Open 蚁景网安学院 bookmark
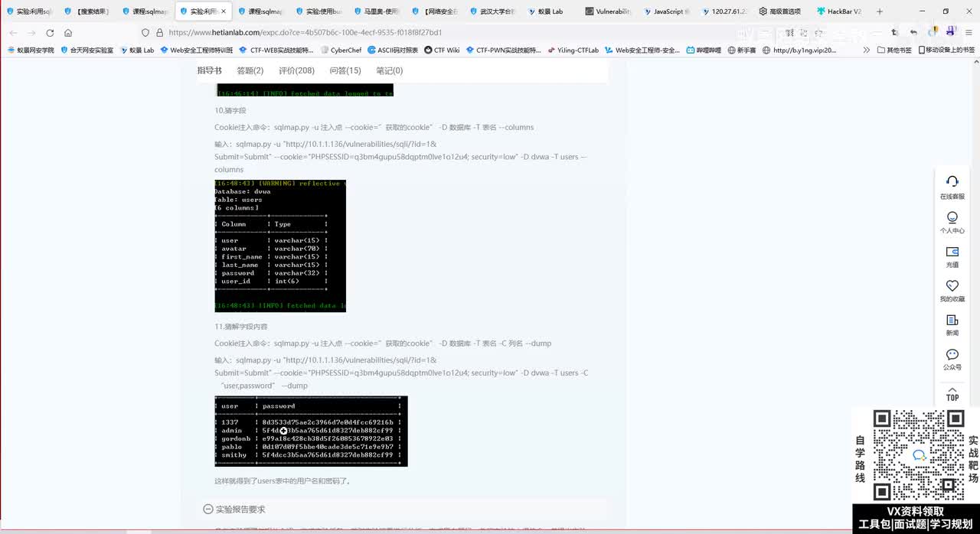Viewport: 980px width, 534px height. (31, 50)
